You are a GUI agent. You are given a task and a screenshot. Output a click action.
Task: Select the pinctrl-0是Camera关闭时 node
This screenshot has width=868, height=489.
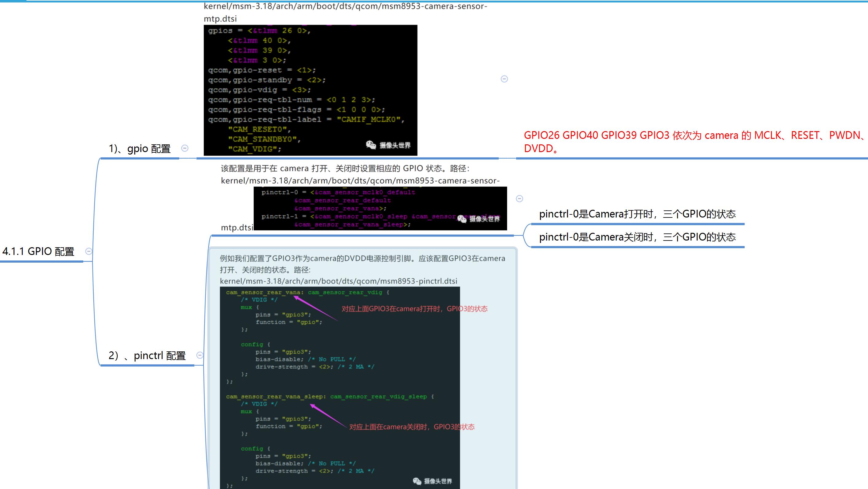coord(637,237)
